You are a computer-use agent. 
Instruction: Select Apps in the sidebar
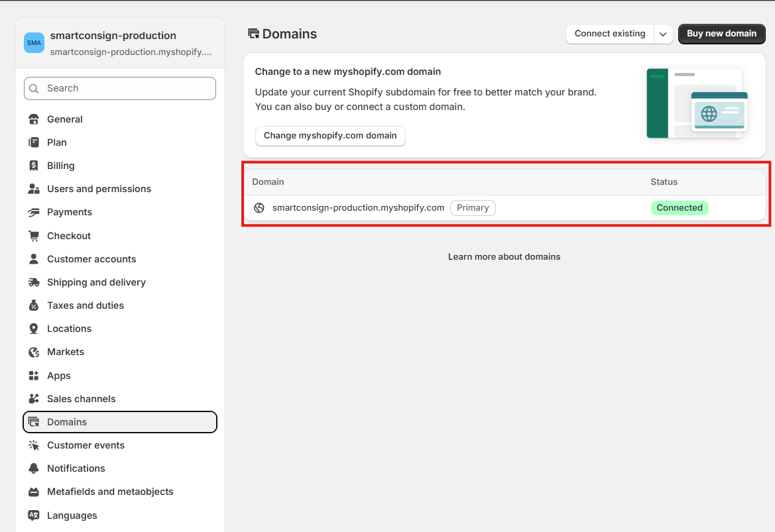click(119, 376)
